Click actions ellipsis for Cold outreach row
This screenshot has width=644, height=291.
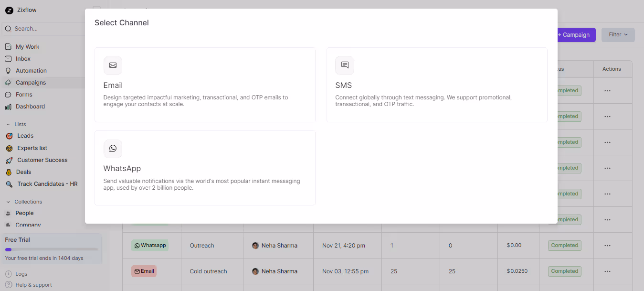point(607,271)
